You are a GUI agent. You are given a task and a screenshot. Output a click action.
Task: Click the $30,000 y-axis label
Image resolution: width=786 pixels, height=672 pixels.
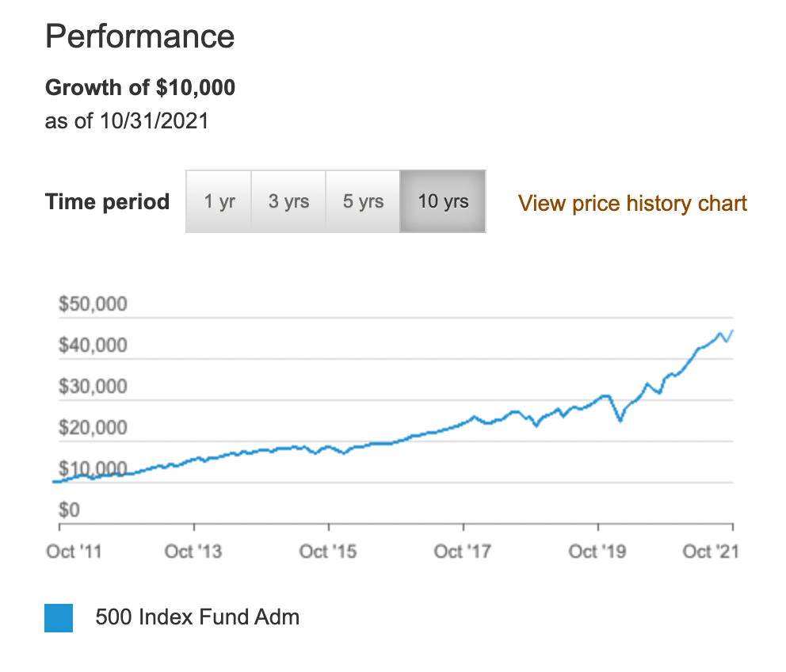93,388
